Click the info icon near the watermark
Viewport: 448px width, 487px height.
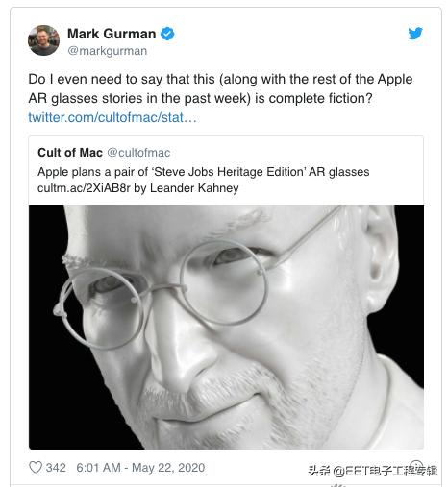point(416,466)
